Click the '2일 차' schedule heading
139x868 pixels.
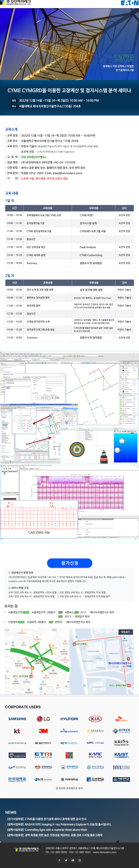pos(9,275)
